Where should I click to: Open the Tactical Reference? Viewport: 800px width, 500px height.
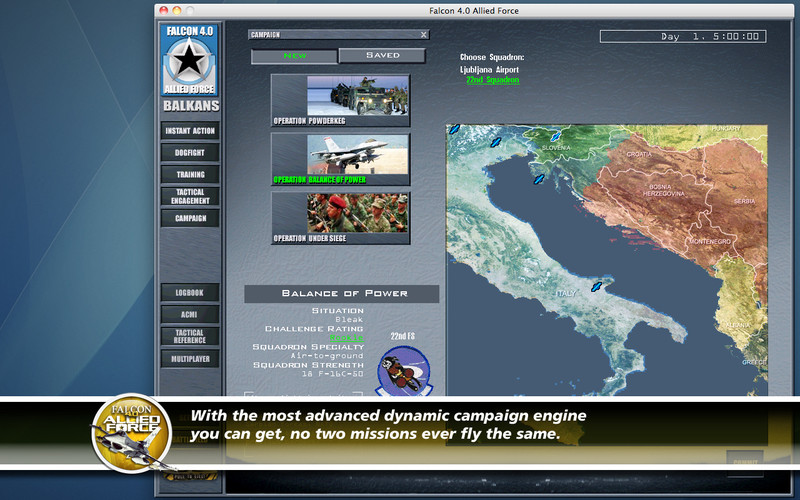(x=190, y=336)
